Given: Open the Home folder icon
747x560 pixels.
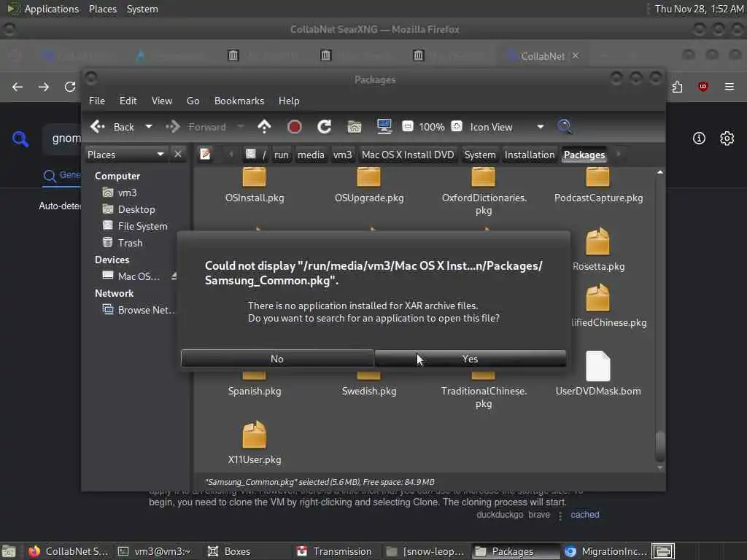Looking at the screenshot, I should click(x=355, y=127).
